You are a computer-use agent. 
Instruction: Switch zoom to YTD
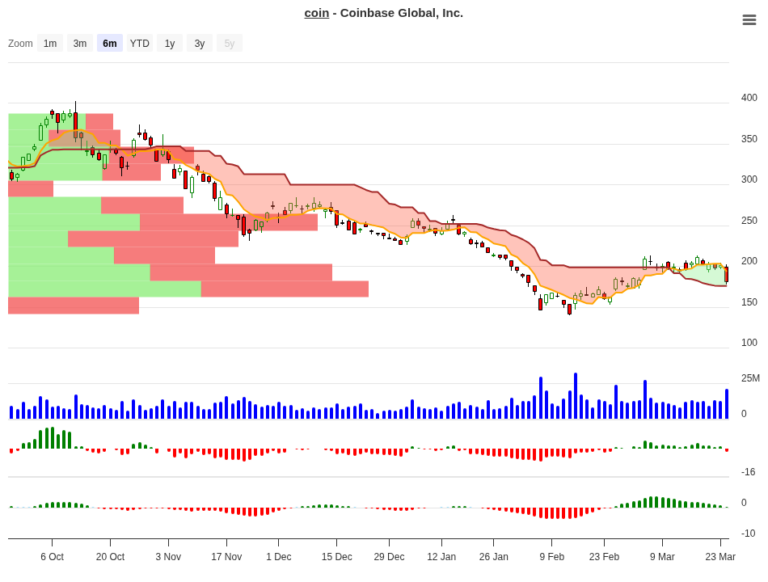pyautogui.click(x=140, y=43)
